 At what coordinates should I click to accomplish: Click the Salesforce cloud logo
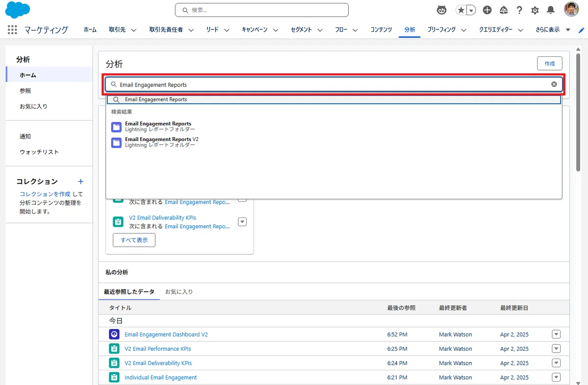[x=17, y=10]
